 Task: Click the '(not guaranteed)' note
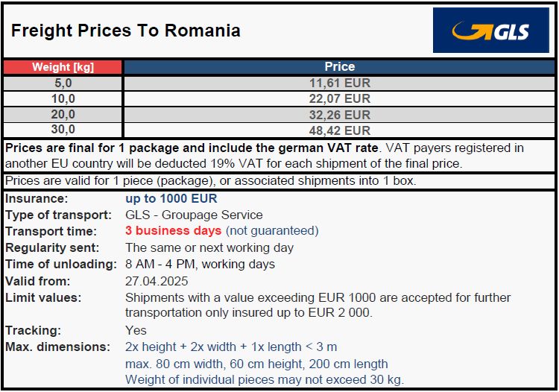(x=272, y=231)
